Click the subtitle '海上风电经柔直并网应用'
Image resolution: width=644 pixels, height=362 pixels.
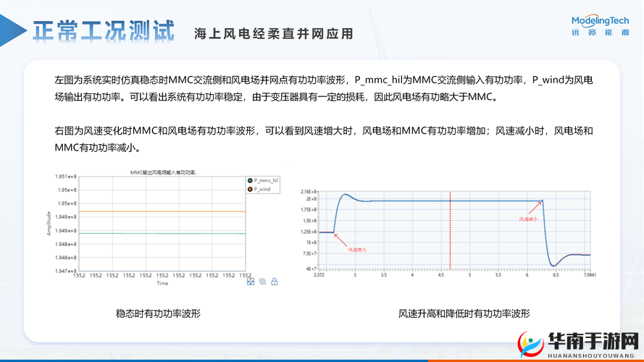point(274,33)
